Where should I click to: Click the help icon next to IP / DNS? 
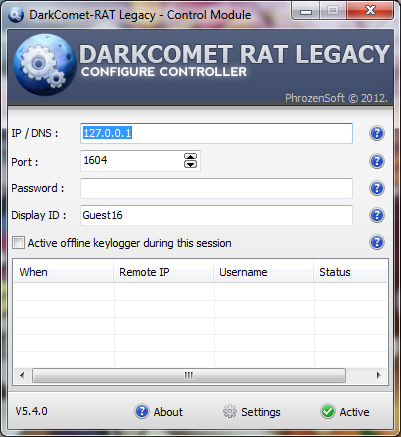point(377,133)
